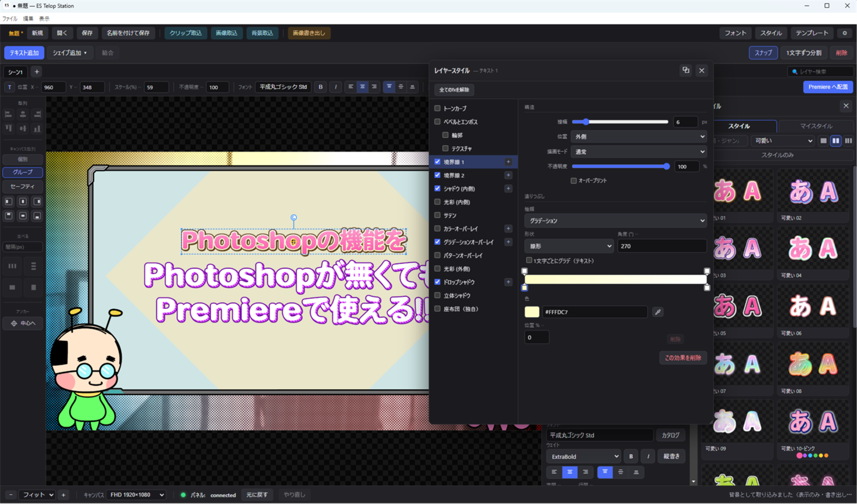Close the style panel
Image resolution: width=857 pixels, height=504 pixels.
[x=846, y=106]
